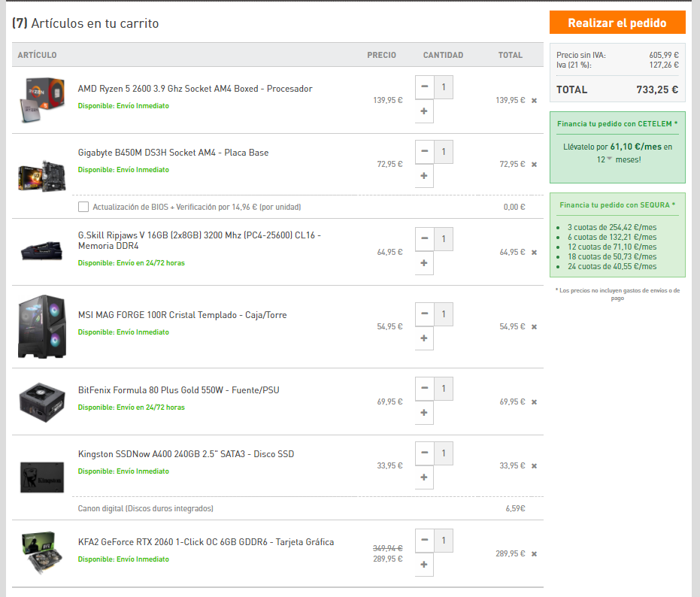Decrease quantity of G.Skill Ripjaws V memory
The width and height of the screenshot is (700, 597).
(x=424, y=238)
